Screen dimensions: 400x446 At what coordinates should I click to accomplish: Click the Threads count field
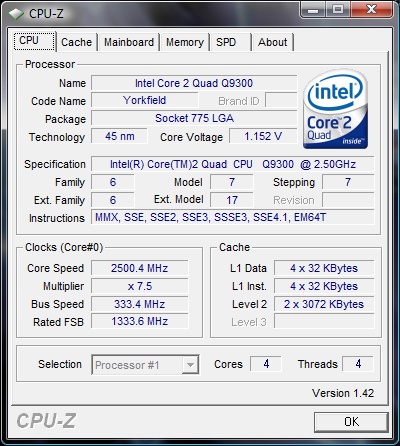pos(358,364)
